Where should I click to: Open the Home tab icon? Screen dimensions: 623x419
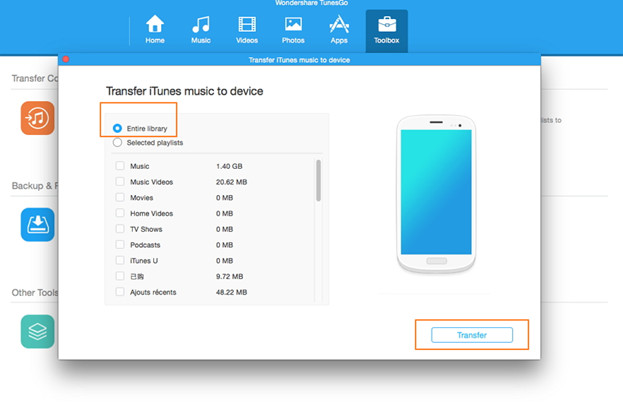(x=154, y=24)
